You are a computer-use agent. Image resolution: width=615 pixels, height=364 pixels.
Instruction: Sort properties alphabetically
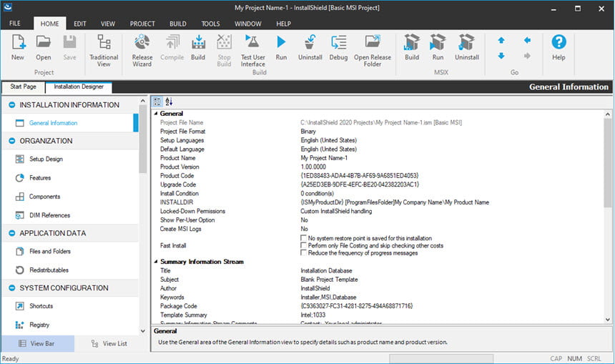pyautogui.click(x=169, y=102)
